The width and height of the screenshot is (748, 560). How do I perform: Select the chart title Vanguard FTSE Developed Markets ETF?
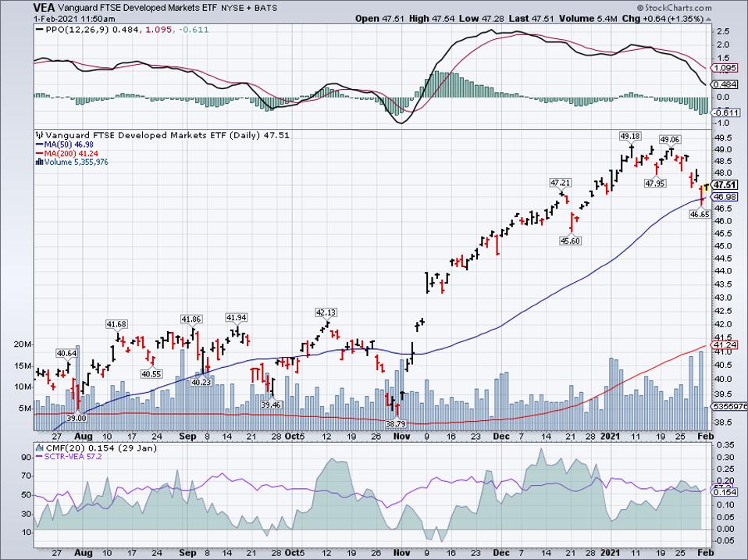tap(138, 8)
